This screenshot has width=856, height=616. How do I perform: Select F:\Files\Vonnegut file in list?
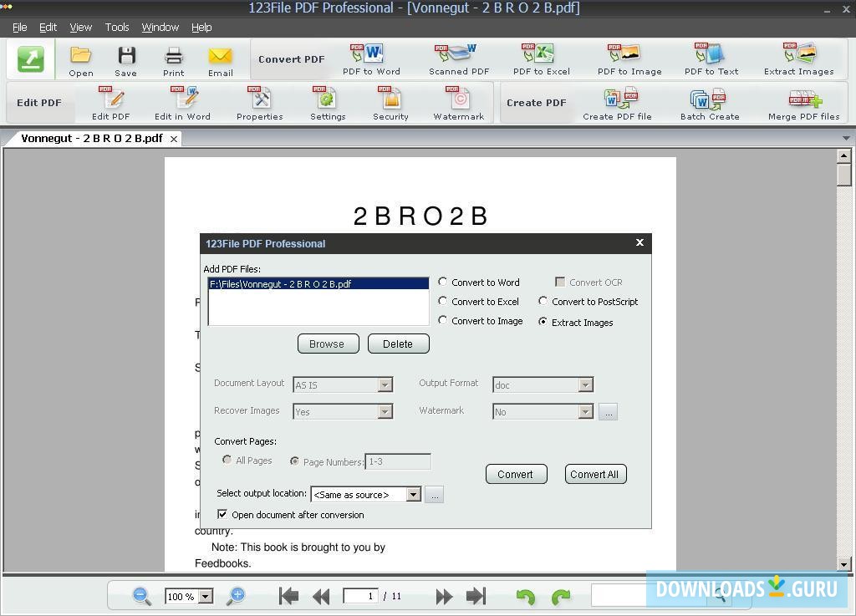(x=318, y=283)
